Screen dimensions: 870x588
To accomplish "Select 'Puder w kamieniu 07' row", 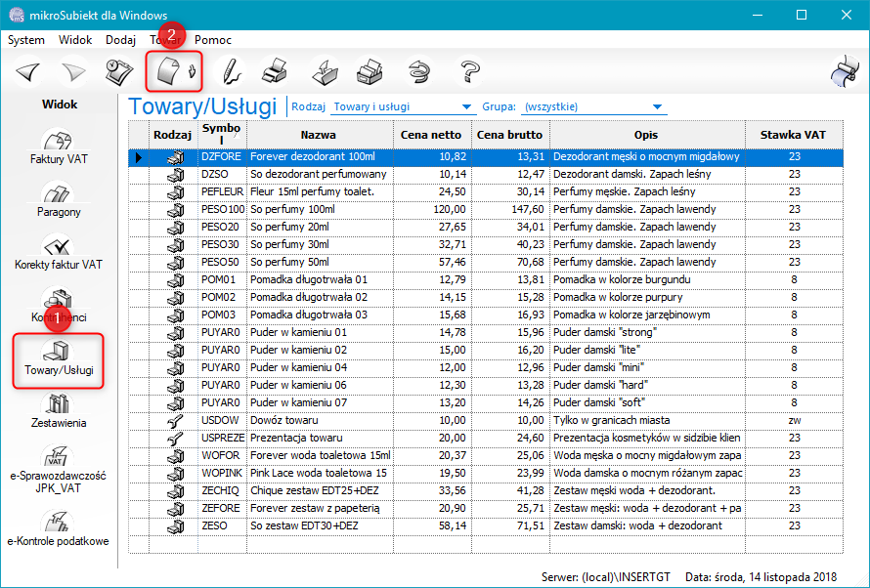I will coord(486,402).
